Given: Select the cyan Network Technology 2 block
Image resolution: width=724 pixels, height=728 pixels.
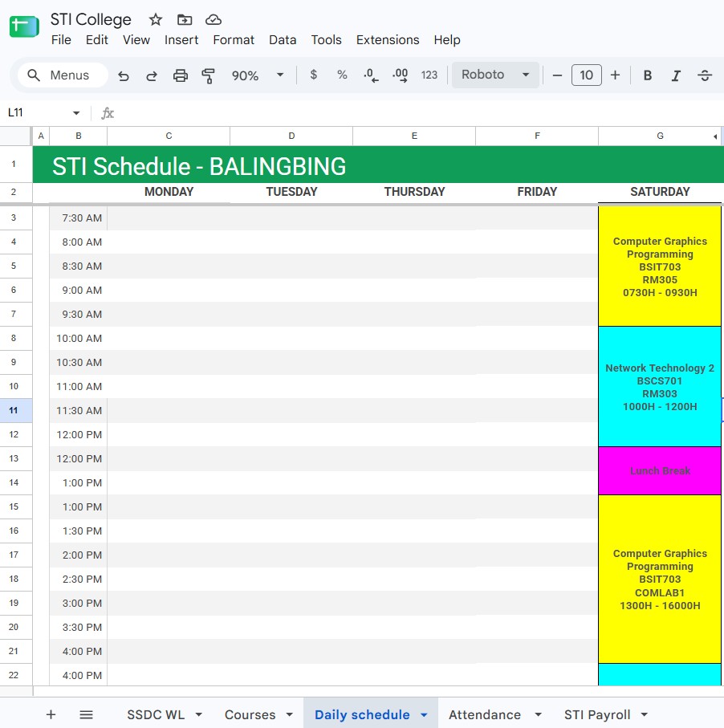Looking at the screenshot, I should tap(660, 387).
